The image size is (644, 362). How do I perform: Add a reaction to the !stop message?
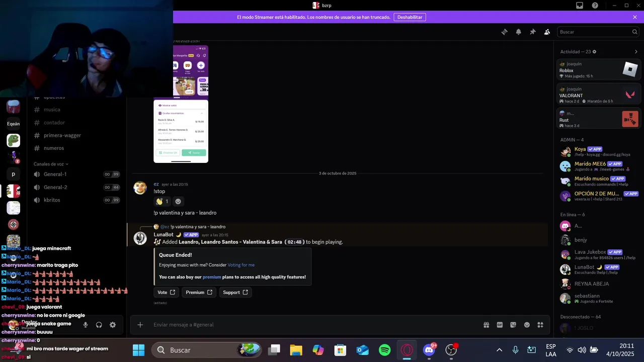click(x=178, y=201)
